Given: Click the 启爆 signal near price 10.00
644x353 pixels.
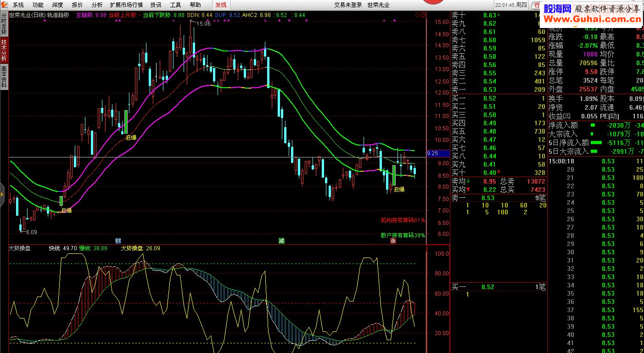Looking at the screenshot, I should (x=131, y=137).
